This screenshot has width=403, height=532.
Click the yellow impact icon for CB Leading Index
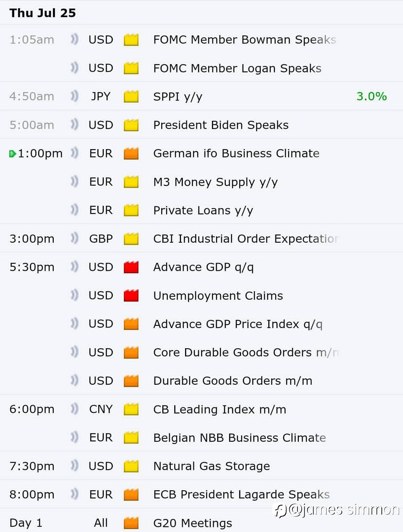point(131,409)
